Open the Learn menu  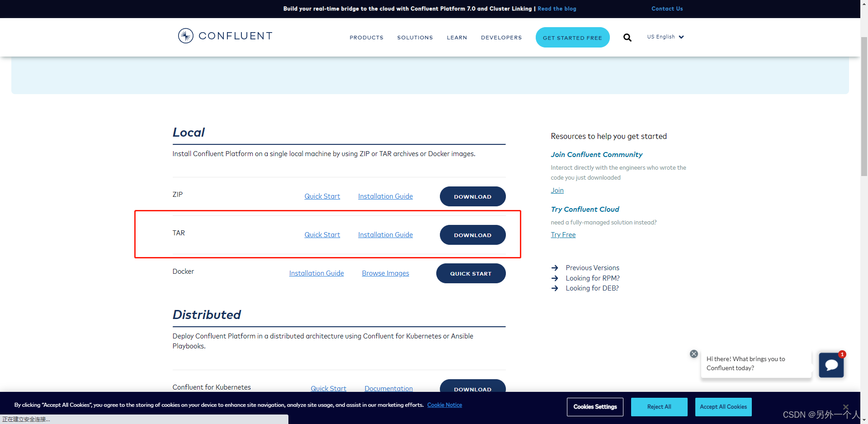[x=457, y=38]
